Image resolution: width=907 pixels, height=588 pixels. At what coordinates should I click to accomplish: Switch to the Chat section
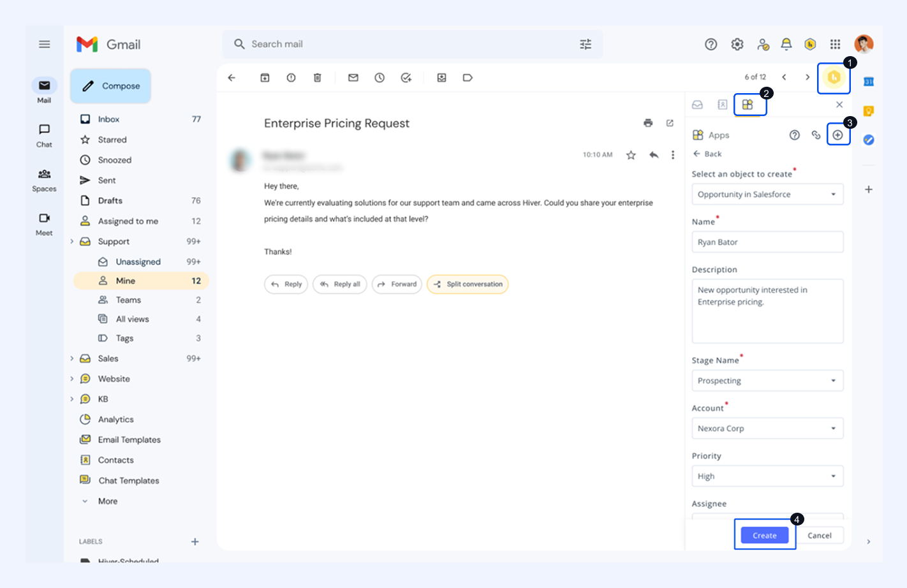44,136
